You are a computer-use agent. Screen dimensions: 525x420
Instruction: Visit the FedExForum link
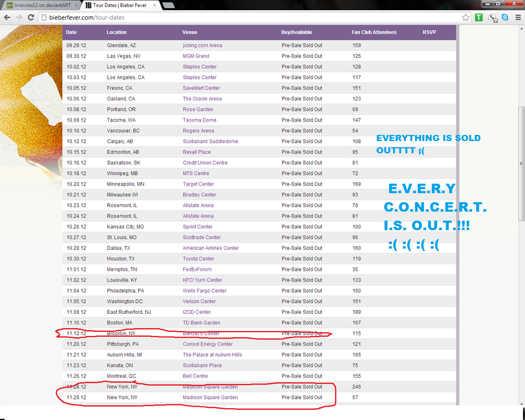click(197, 270)
